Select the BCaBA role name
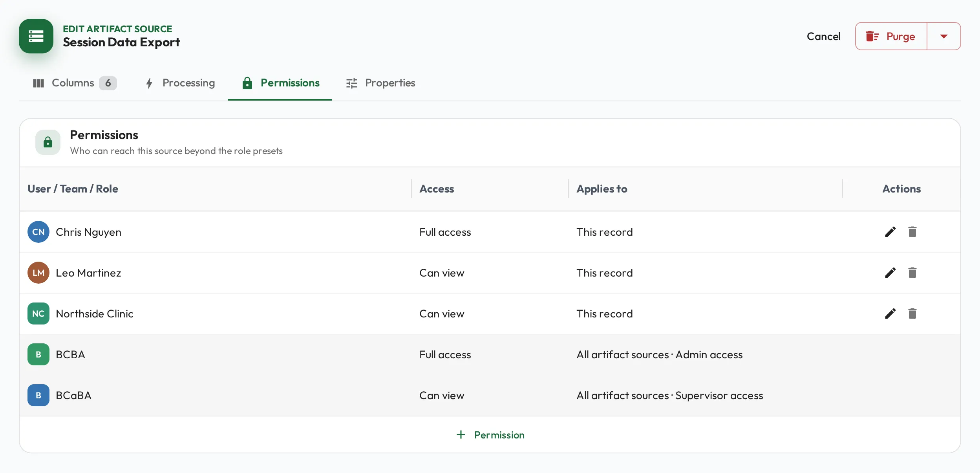This screenshot has width=980, height=473. 73,395
